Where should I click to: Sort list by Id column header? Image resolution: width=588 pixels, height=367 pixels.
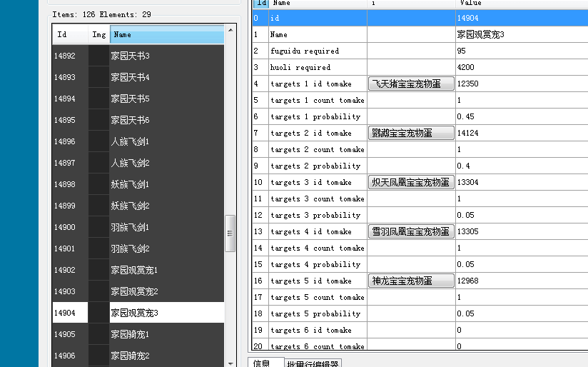(x=70, y=34)
